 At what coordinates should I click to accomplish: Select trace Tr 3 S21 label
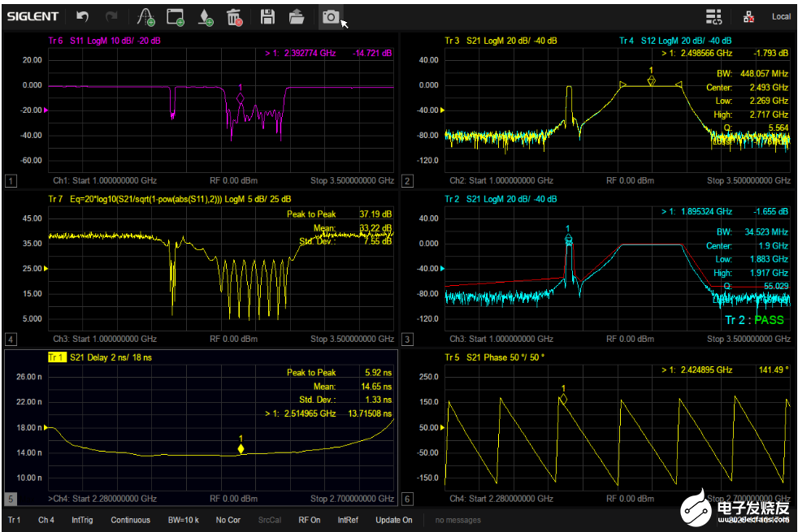tap(501, 41)
